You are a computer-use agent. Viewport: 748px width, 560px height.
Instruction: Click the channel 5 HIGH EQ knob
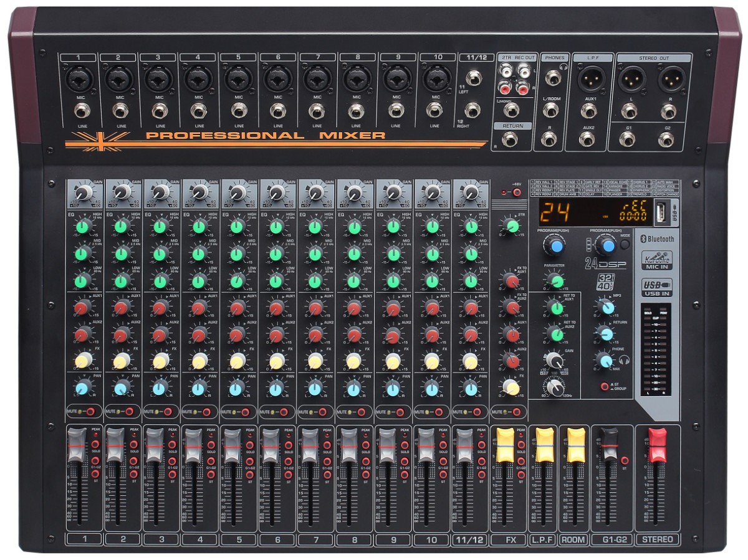[x=237, y=226]
